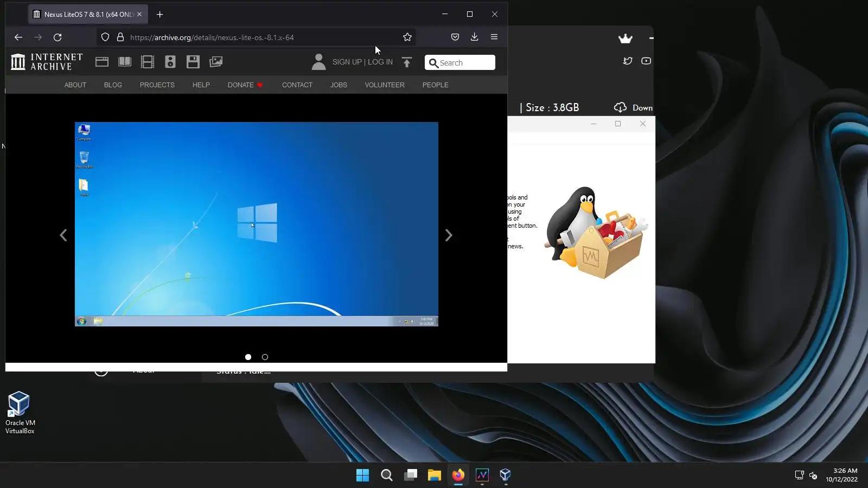Image resolution: width=868 pixels, height=488 pixels.
Task: Open Oracle VM VirtualBox desktop shortcut
Action: coord(20,413)
